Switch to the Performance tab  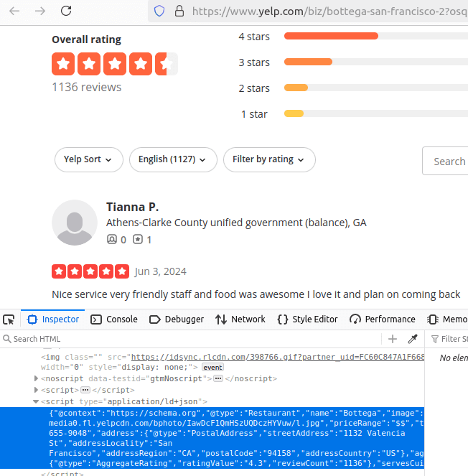tap(382, 319)
